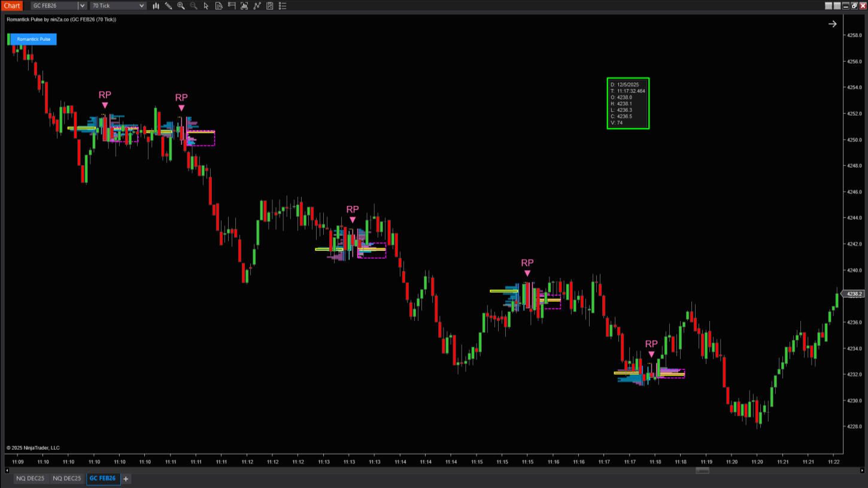Select the GC FEB26 tab

[x=102, y=478]
